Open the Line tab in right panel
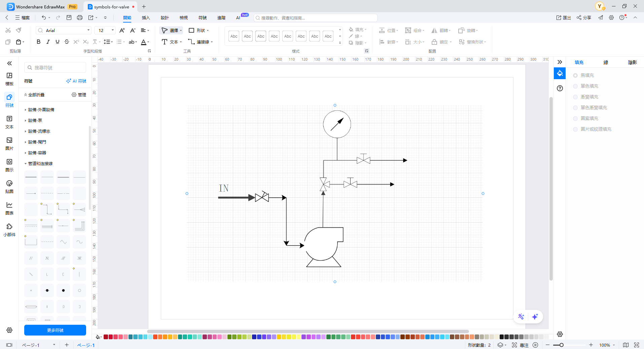 pos(606,62)
